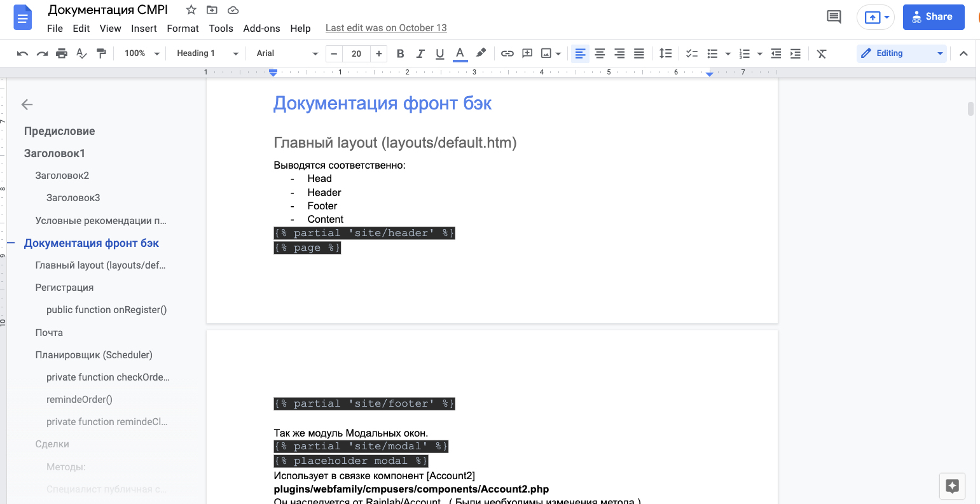Click the blue Share button

934,17
